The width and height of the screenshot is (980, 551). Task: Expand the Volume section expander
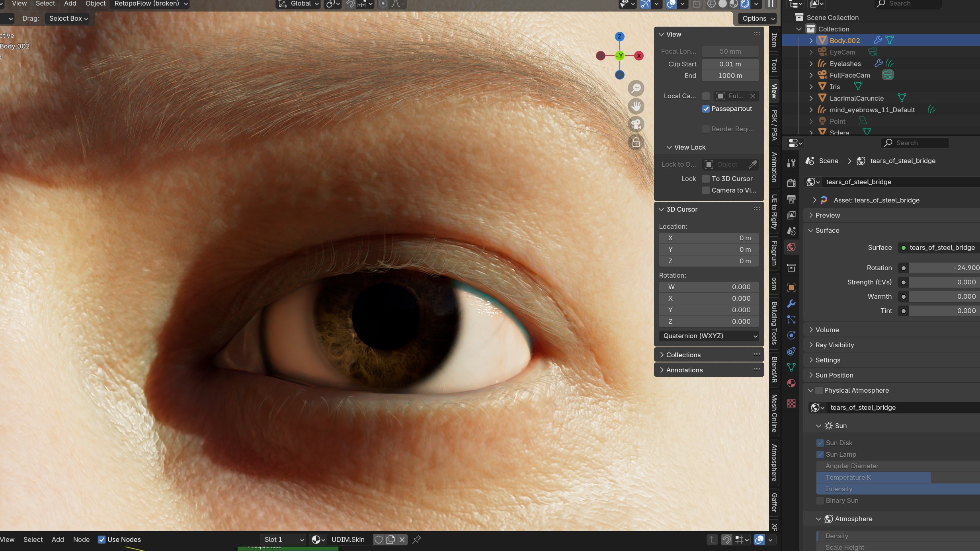point(812,329)
